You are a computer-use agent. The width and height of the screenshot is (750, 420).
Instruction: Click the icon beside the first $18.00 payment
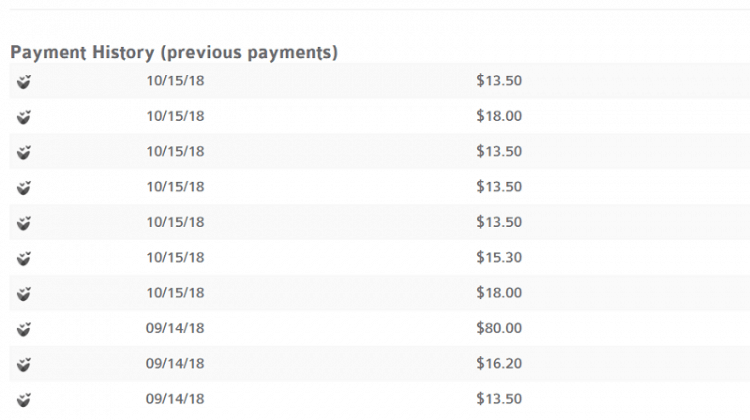click(x=24, y=117)
